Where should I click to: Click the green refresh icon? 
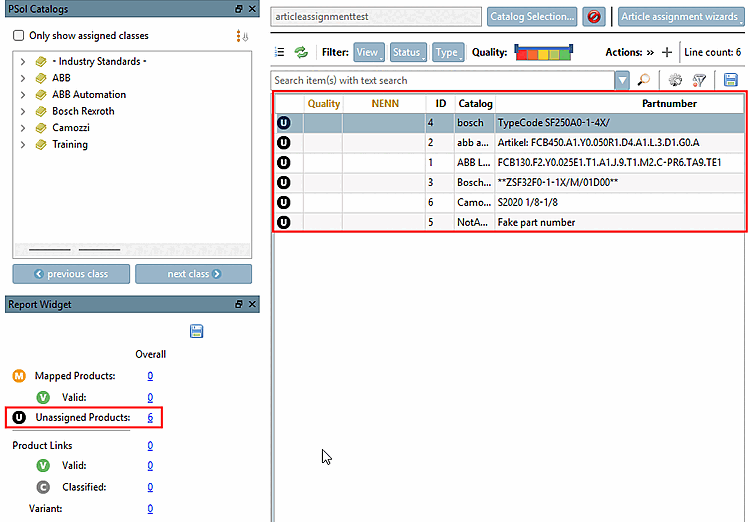click(301, 52)
